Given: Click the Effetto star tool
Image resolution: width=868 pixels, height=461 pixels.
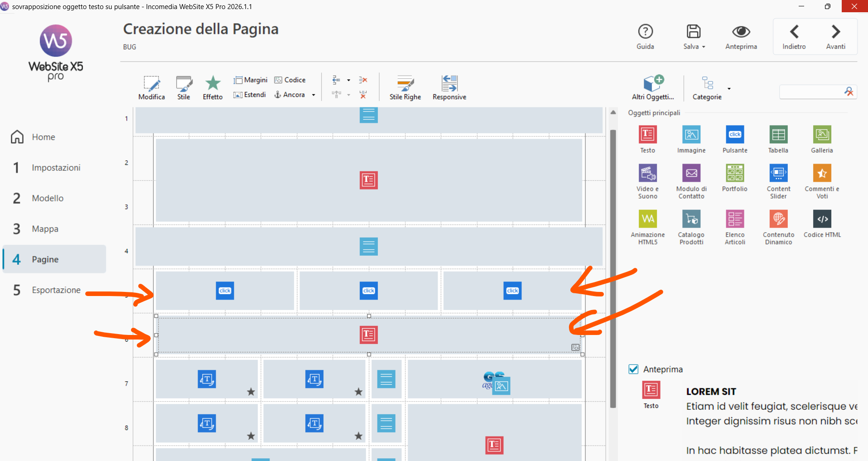Looking at the screenshot, I should pyautogui.click(x=212, y=84).
